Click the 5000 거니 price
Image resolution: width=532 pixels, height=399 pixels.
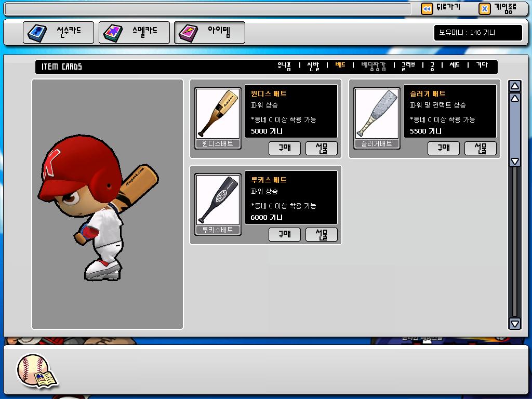point(267,131)
